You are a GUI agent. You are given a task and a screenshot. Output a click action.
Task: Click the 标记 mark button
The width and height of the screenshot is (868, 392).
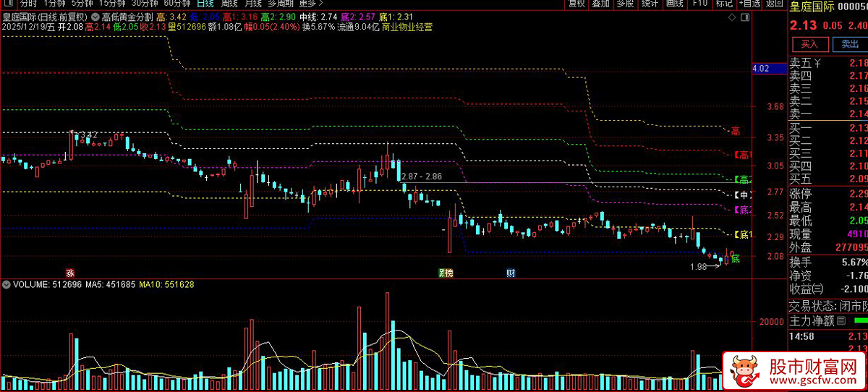pos(724,4)
